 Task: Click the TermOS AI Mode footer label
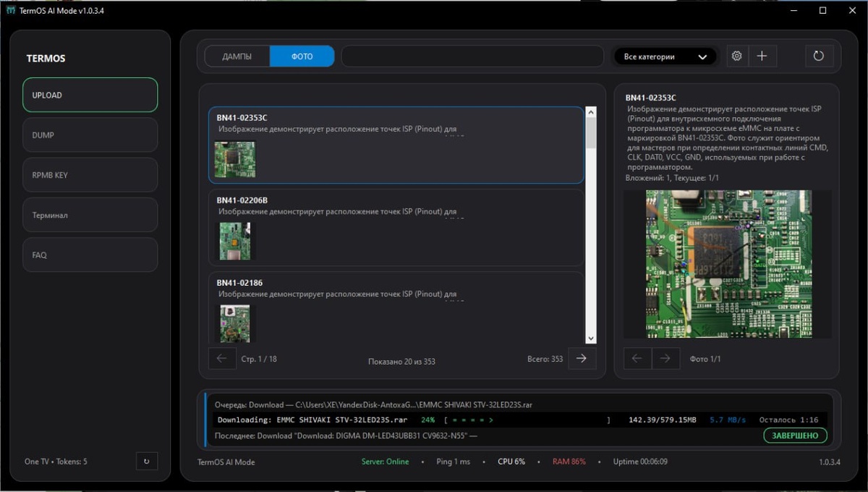226,462
